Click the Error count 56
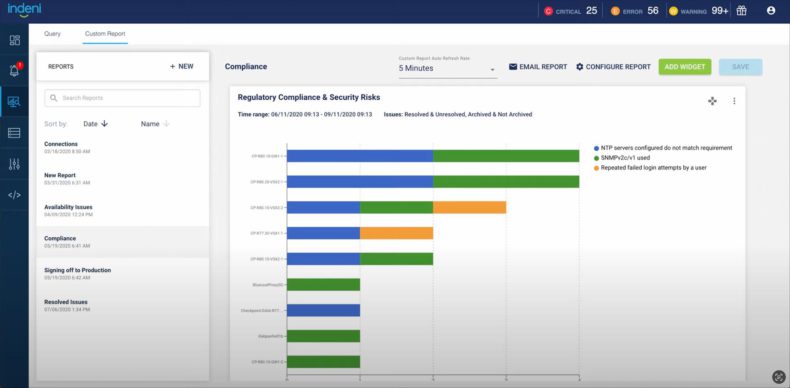Viewport: 790px width, 388px height. (x=653, y=11)
